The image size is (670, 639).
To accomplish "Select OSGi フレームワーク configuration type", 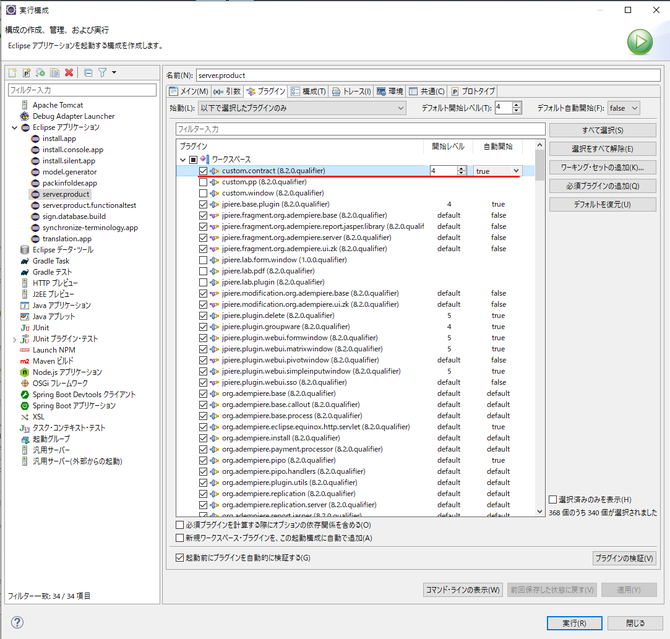I will coord(60,383).
